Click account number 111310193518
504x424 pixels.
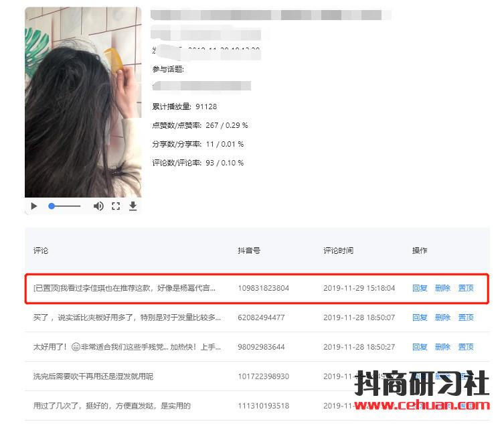[x=264, y=406]
